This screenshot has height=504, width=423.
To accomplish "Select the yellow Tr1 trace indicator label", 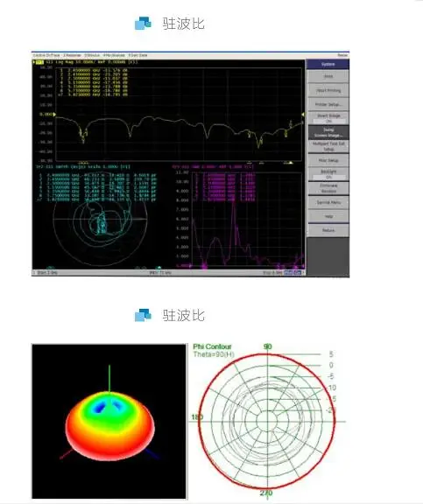I will pos(39,62).
